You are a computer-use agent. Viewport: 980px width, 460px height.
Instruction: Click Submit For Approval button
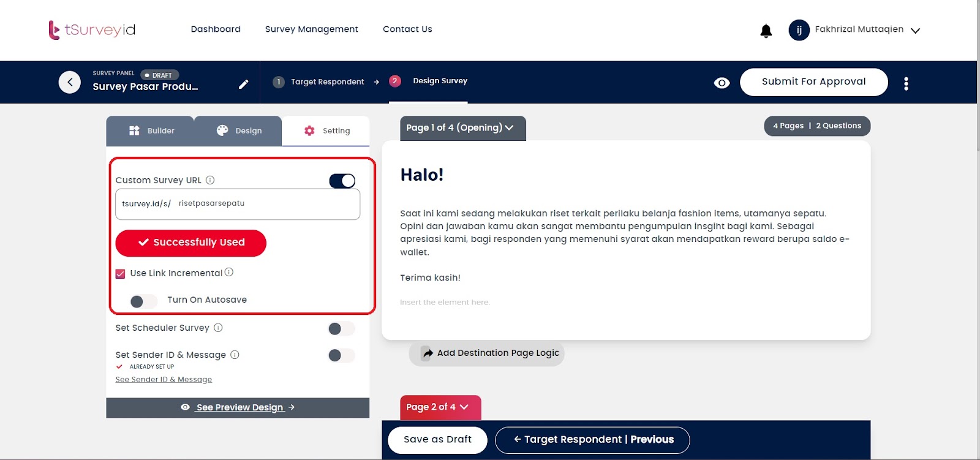point(813,82)
